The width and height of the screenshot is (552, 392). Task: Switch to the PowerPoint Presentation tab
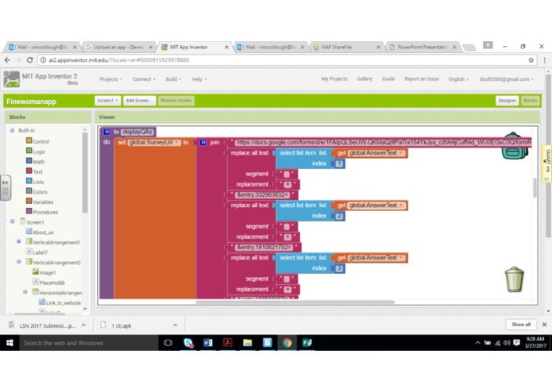point(423,47)
